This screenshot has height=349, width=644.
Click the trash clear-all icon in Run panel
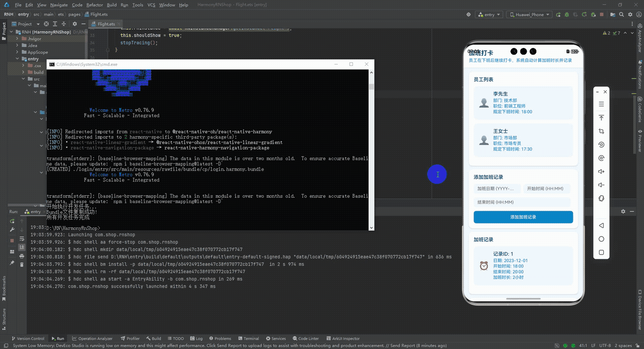point(22,264)
